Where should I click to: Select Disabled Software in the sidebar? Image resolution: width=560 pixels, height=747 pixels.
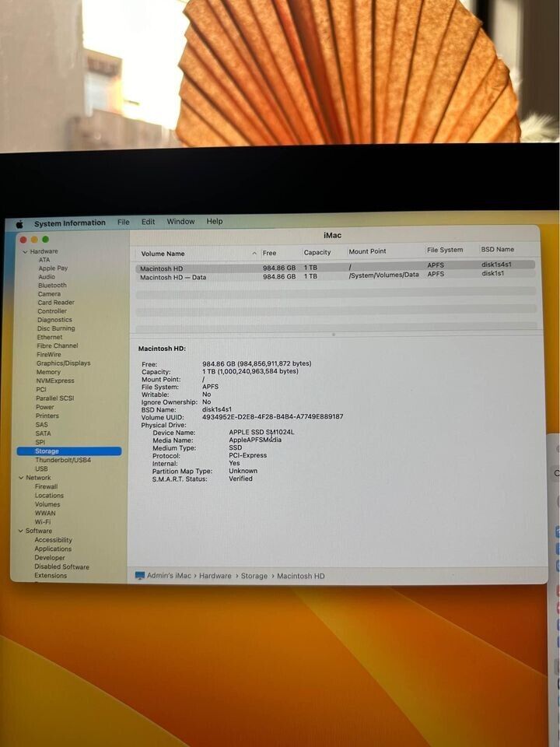pos(61,566)
